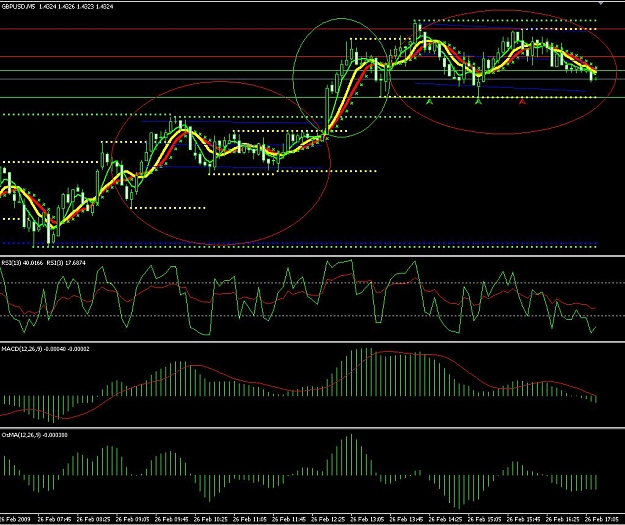Click the 26 Feb 17:05 time label
The image size is (625, 525).
pos(601,519)
